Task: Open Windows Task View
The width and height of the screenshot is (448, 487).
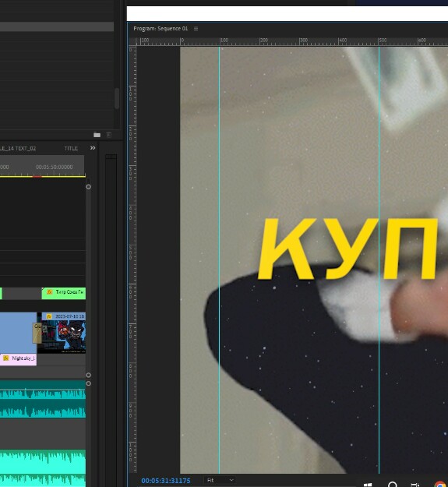Action: pos(415,485)
